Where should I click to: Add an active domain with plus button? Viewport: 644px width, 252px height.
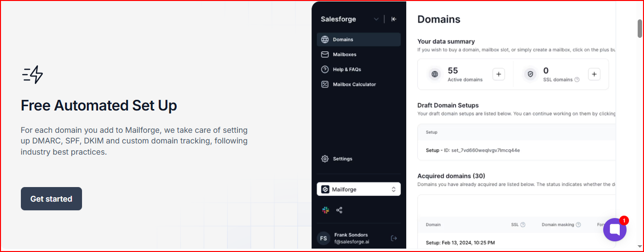click(x=499, y=75)
